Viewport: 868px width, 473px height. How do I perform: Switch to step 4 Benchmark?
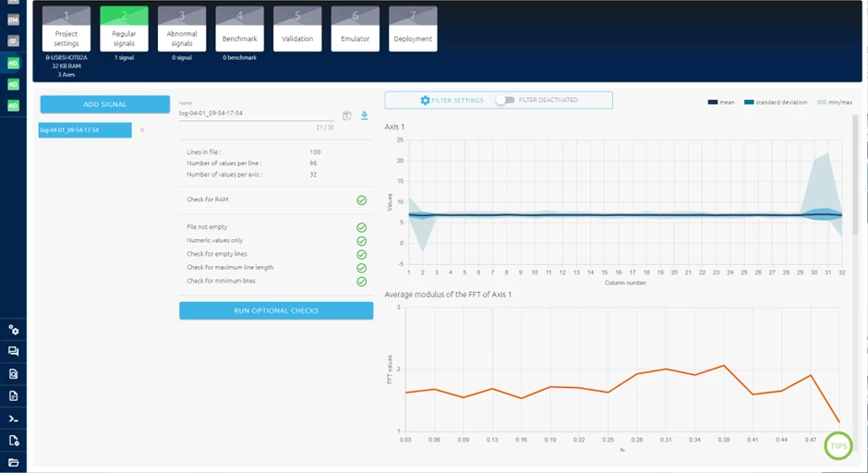[x=240, y=29]
